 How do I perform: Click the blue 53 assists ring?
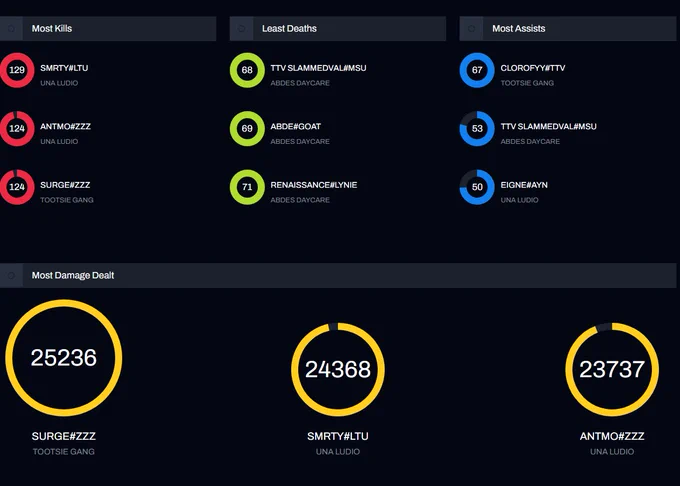point(477,129)
